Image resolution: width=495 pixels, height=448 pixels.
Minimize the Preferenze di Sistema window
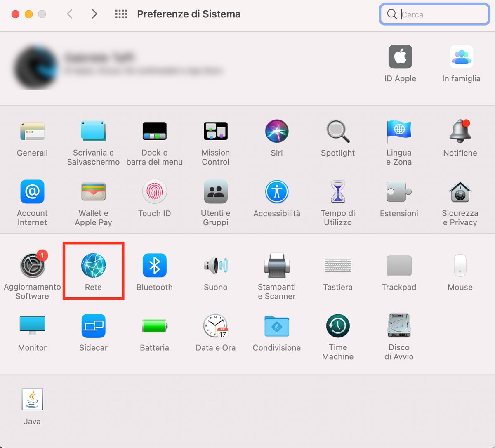pos(28,14)
